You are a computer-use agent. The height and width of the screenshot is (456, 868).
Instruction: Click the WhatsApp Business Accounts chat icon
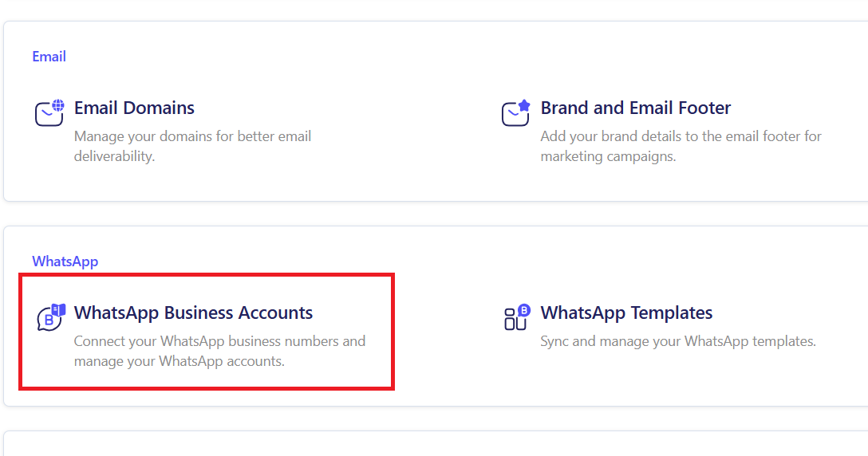point(49,318)
